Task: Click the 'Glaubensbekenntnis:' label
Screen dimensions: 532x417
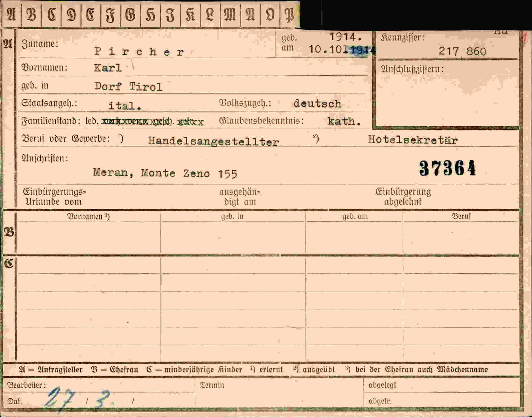Action: tap(261, 121)
